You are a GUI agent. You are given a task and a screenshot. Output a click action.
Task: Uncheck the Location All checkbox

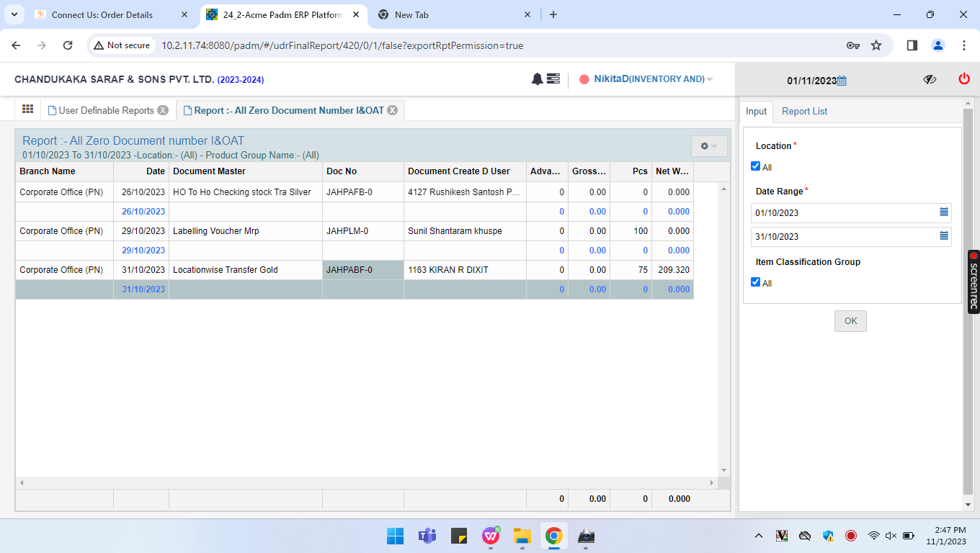[x=756, y=166]
